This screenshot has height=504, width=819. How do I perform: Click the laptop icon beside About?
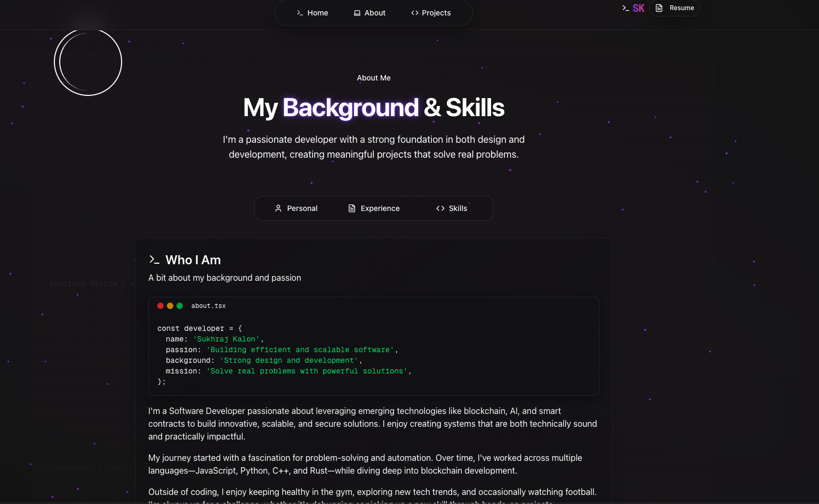point(357,13)
